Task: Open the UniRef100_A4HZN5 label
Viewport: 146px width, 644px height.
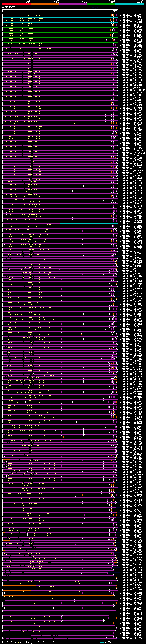Action: pos(131,218)
